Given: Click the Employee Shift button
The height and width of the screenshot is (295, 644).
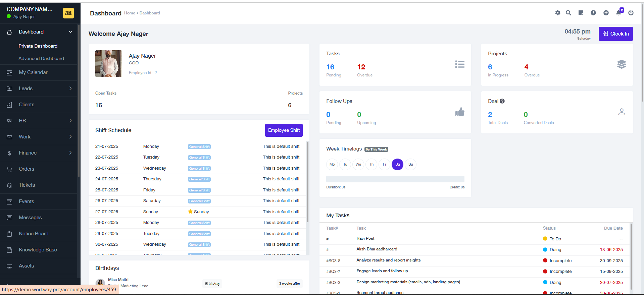Looking at the screenshot, I should [x=284, y=130].
